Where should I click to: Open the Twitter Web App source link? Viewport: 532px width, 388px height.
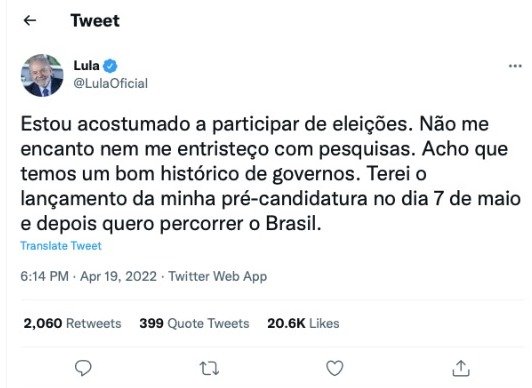point(218,276)
